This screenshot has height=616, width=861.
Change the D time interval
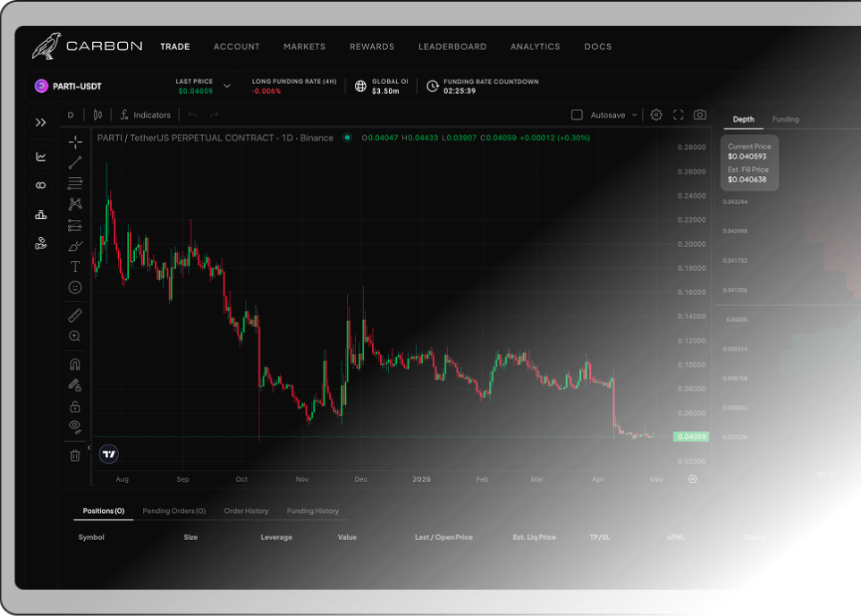coord(71,114)
